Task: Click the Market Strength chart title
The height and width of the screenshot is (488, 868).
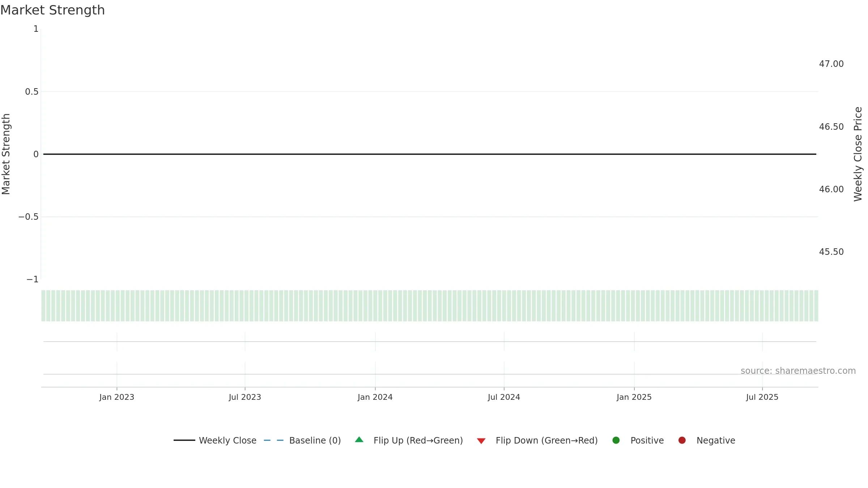Action: click(x=52, y=10)
